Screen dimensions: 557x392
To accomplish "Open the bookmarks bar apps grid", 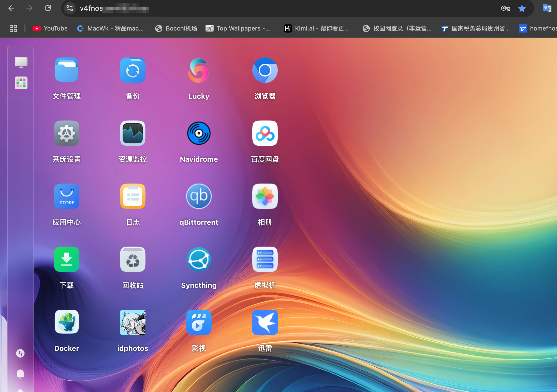I will (13, 28).
